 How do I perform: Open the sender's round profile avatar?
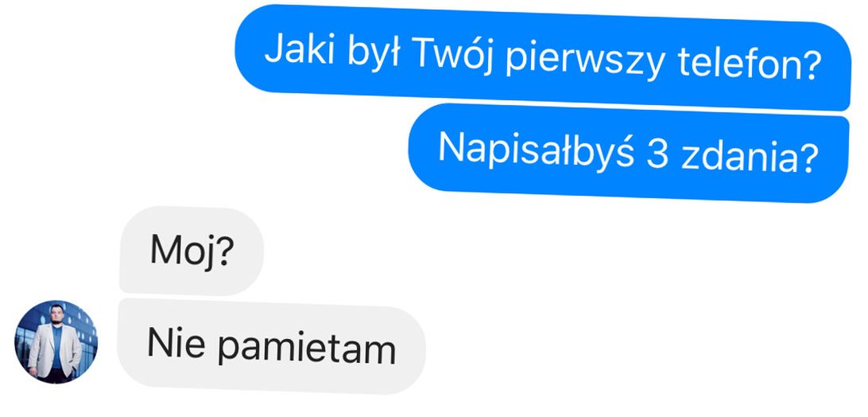(56, 342)
